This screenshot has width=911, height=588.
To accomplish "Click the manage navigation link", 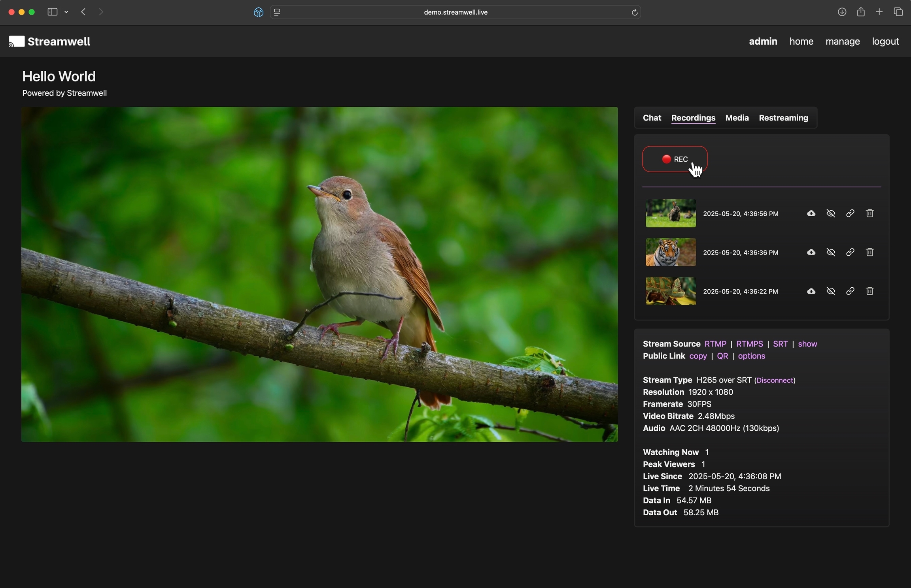I will (842, 41).
